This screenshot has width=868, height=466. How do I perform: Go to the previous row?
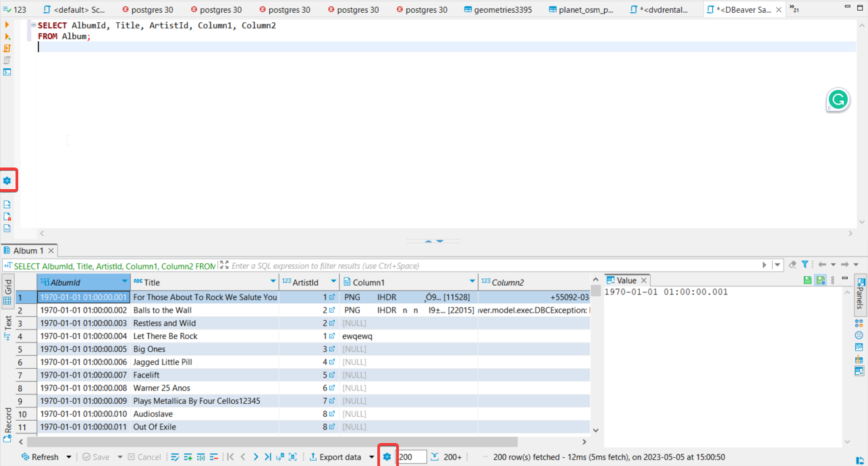(243, 457)
